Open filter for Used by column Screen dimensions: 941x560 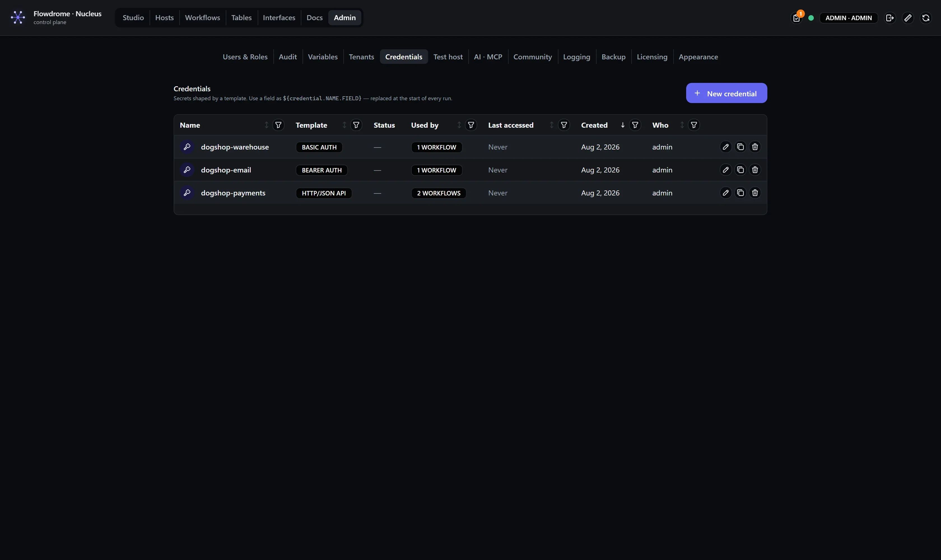(471, 125)
